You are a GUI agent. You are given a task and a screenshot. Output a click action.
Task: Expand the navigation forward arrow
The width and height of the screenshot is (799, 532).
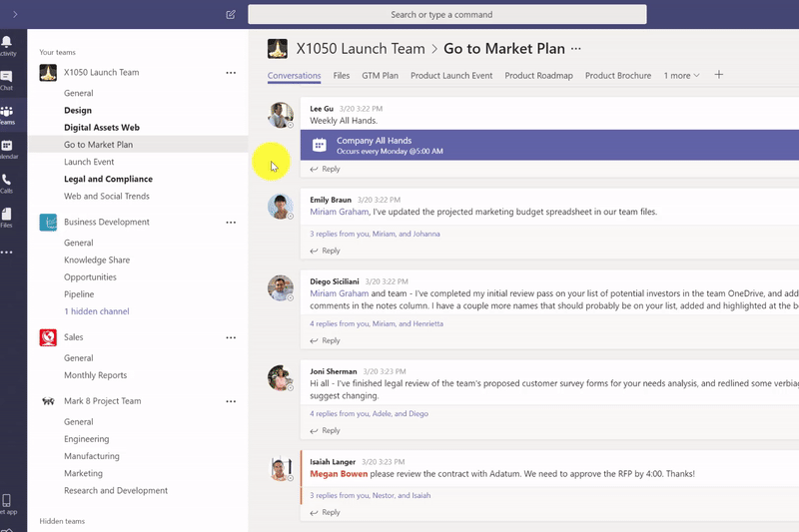[15, 14]
